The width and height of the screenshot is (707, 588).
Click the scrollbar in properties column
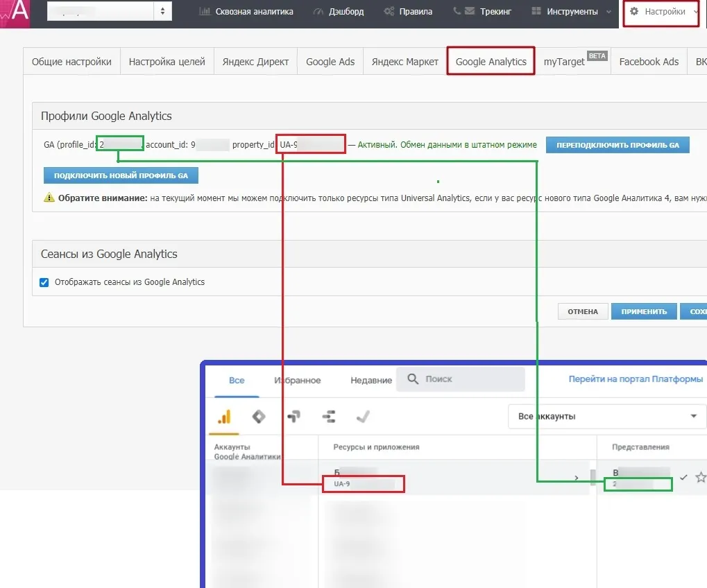(x=593, y=478)
